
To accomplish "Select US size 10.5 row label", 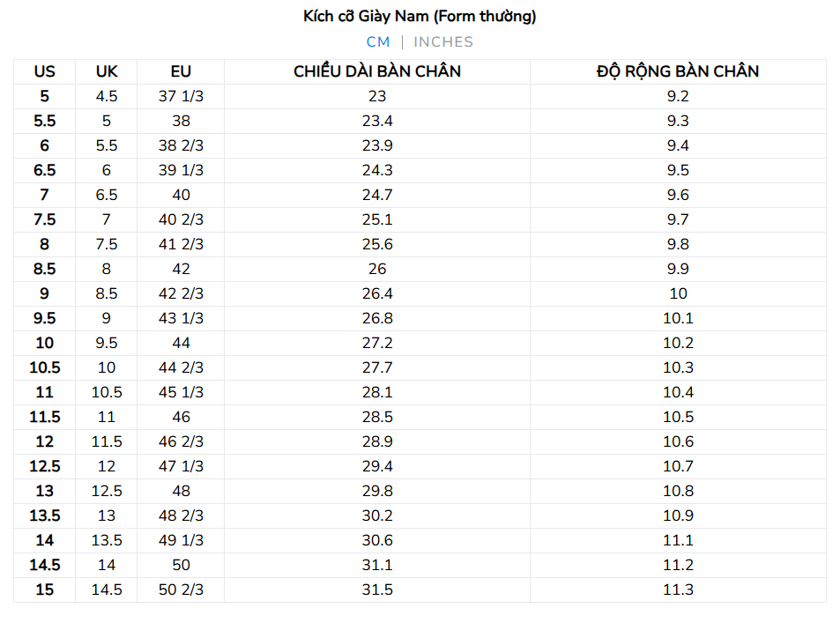I will click(45, 367).
